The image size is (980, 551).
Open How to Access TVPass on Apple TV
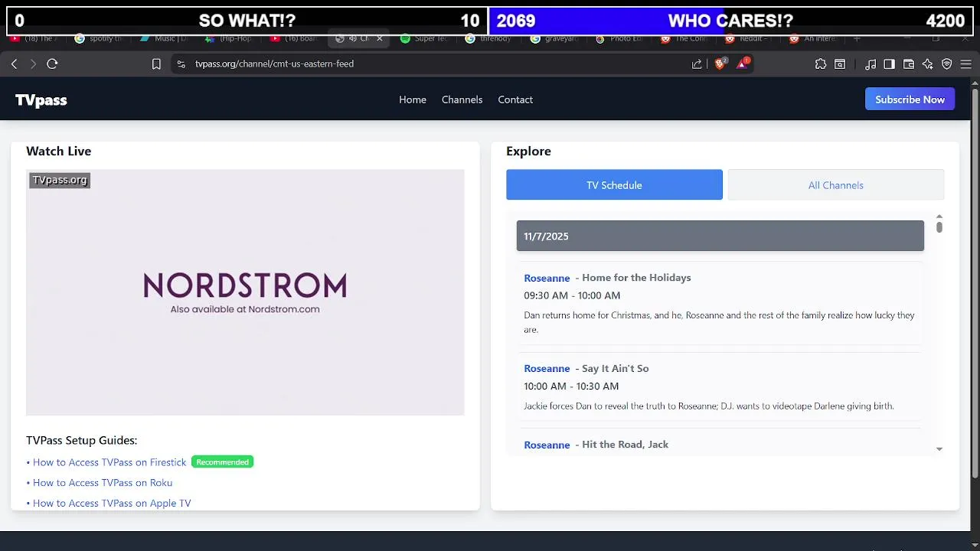pyautogui.click(x=112, y=504)
